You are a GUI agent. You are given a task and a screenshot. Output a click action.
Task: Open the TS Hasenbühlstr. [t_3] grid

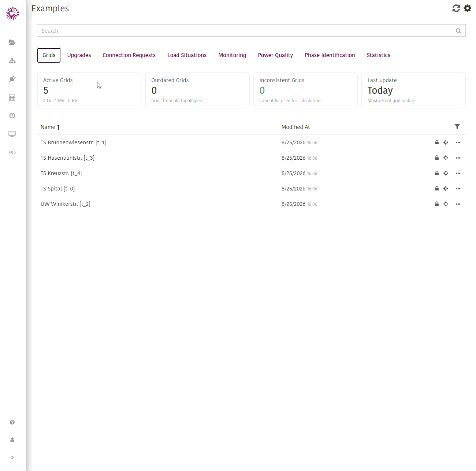67,158
